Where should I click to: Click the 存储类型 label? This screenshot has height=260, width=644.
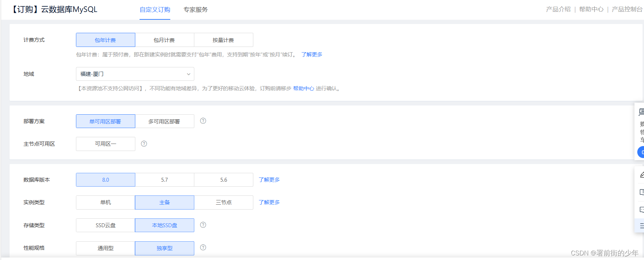(x=34, y=225)
